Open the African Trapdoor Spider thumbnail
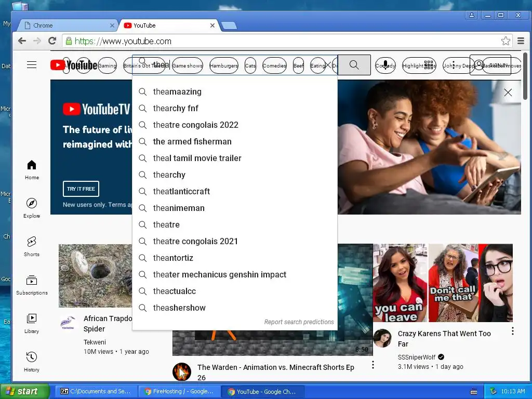532x399 pixels. pos(96,275)
